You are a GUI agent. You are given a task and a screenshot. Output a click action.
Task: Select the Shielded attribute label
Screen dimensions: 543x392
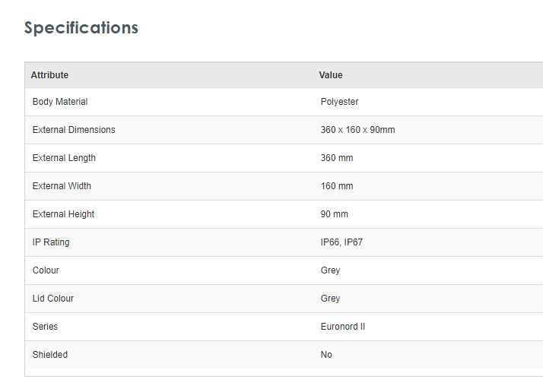pos(50,355)
